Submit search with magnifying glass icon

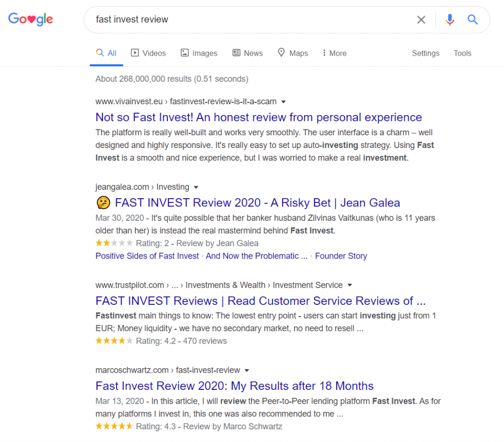tap(472, 20)
